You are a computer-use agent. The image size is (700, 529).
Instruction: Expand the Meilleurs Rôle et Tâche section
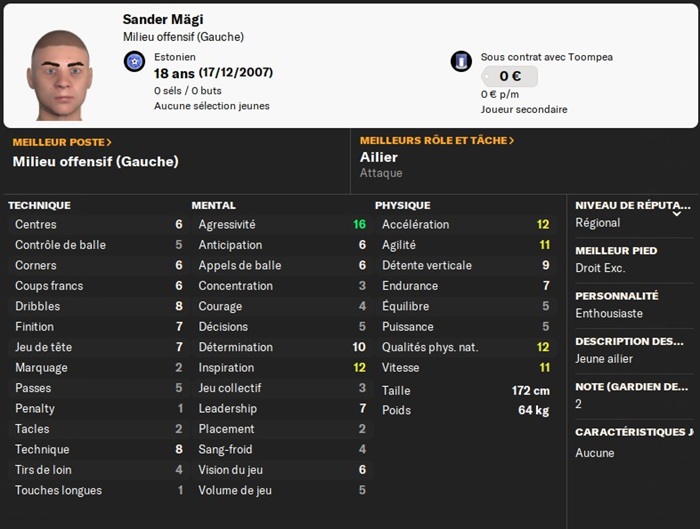[x=436, y=141]
